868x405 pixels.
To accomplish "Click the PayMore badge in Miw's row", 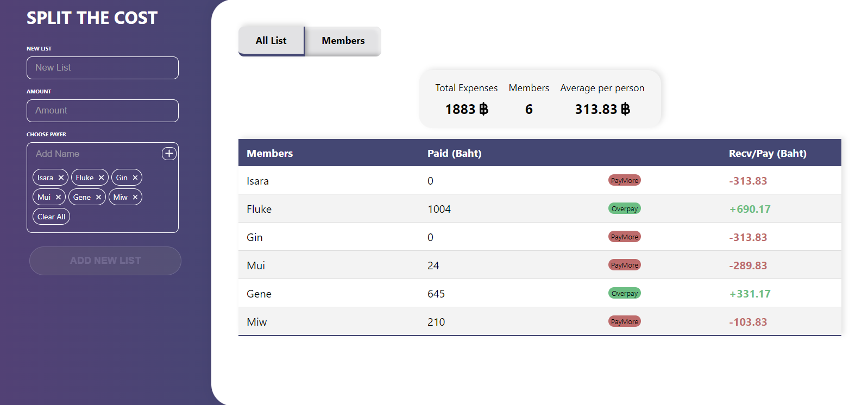I will tap(625, 321).
